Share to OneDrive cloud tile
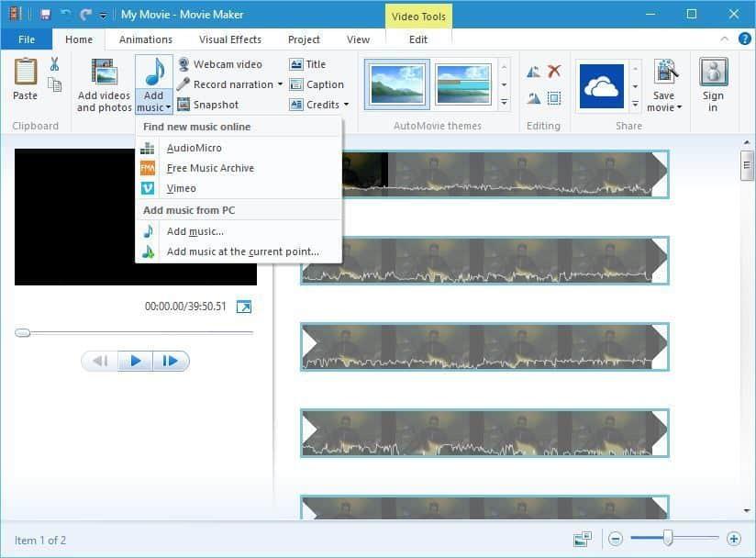756x558 pixels. coord(601,86)
